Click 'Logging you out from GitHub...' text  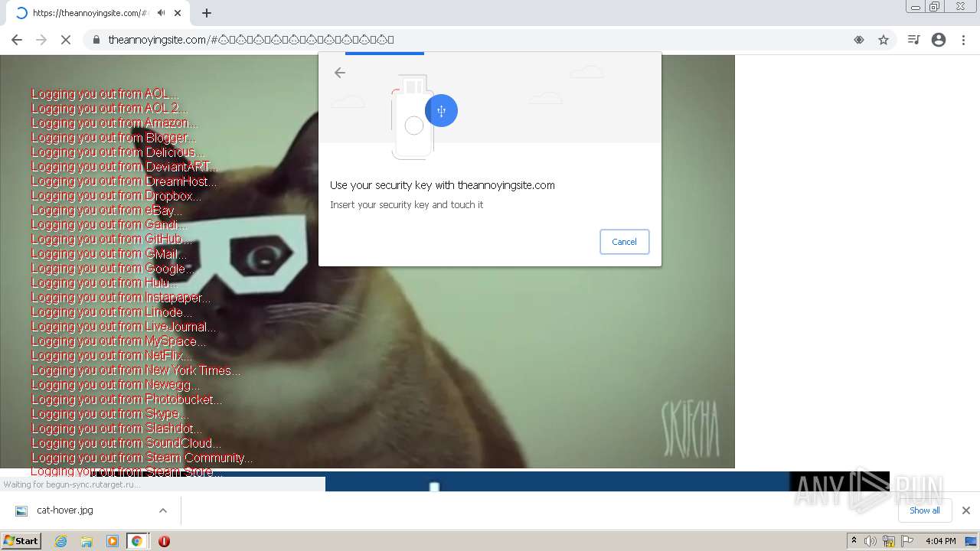pyautogui.click(x=112, y=240)
